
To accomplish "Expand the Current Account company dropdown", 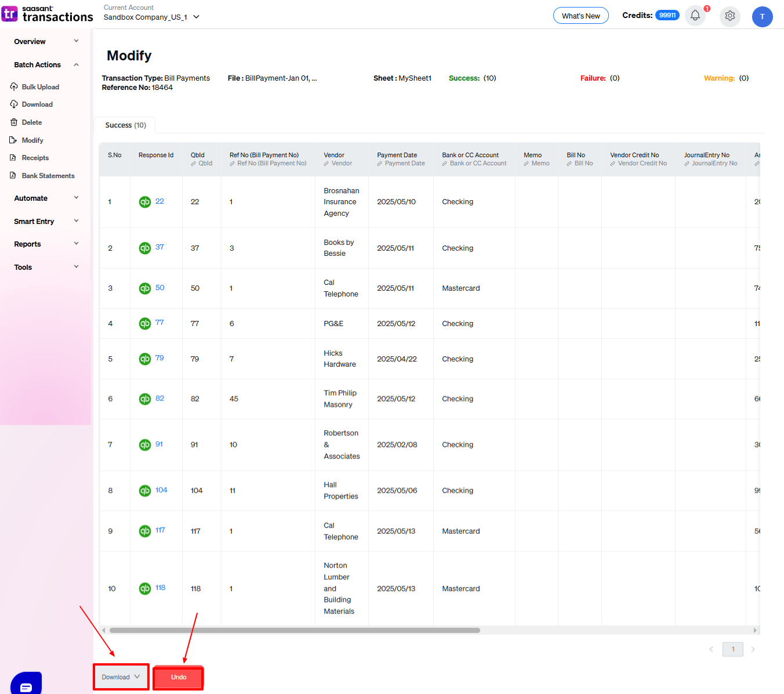I will coord(196,17).
